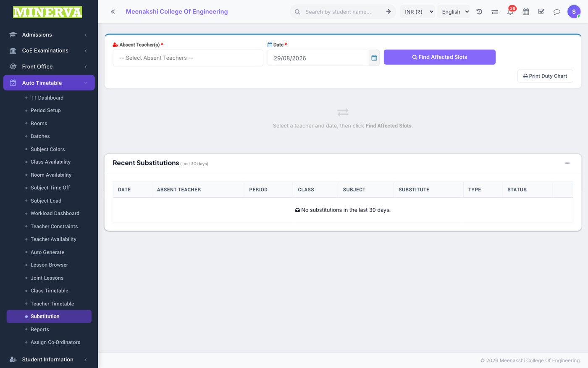Open Subject Colors menu item

pyautogui.click(x=47, y=149)
